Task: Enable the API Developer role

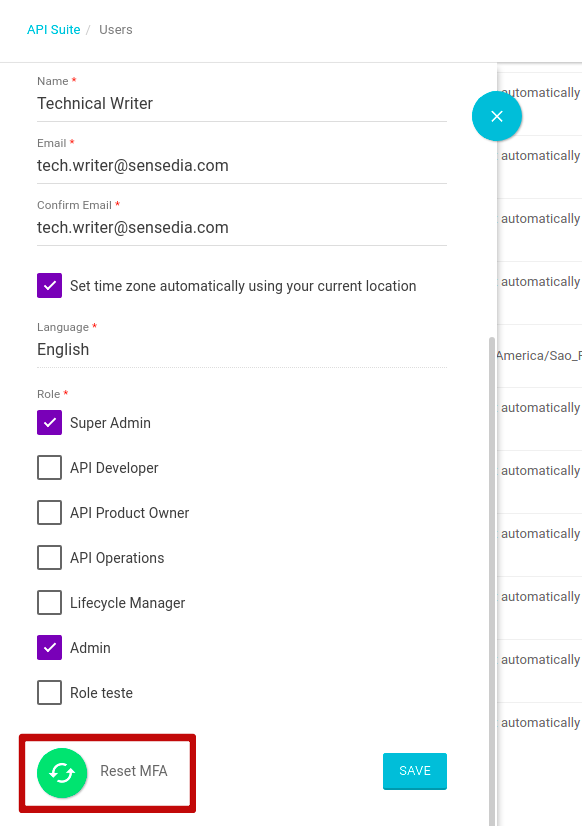Action: (x=49, y=467)
